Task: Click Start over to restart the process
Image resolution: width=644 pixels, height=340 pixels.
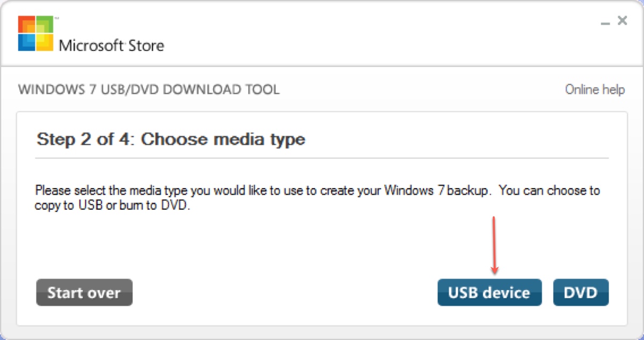Action: click(x=84, y=292)
